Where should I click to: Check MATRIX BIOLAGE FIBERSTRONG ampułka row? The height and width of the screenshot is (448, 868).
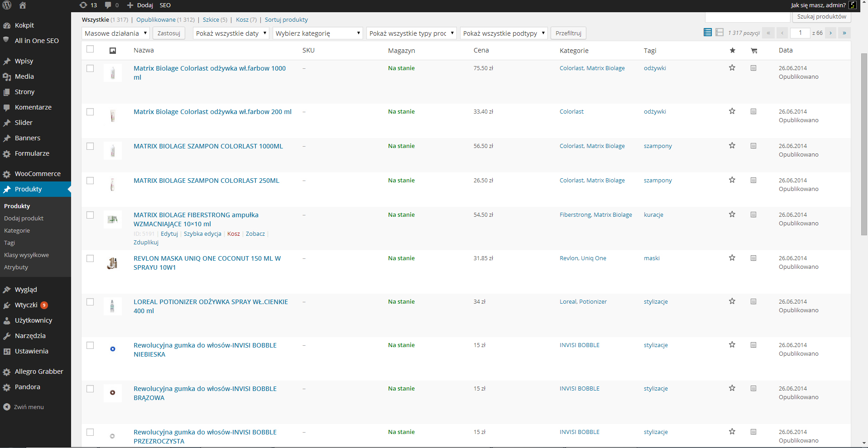pos(90,215)
